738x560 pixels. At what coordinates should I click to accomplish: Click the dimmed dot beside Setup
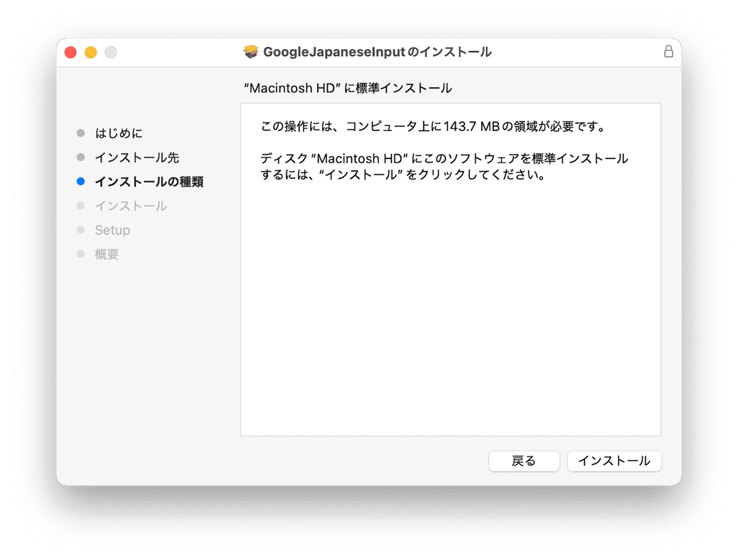pos(81,230)
